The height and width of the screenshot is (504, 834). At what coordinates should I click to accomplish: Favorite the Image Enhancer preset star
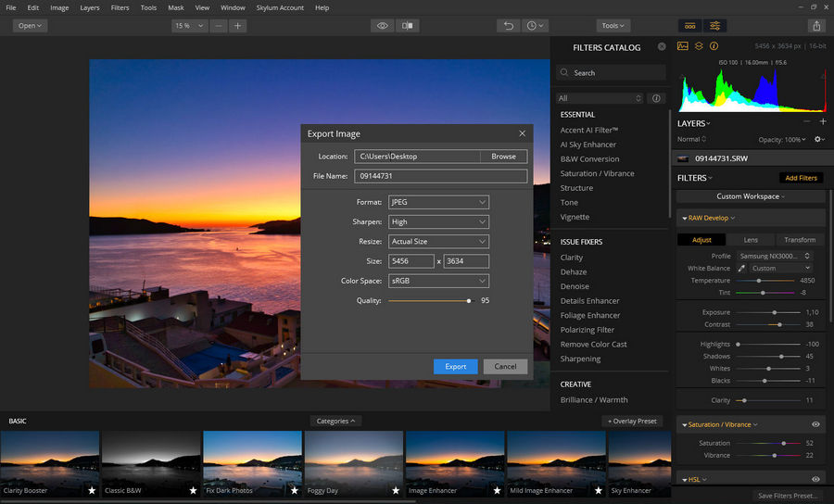coord(497,490)
